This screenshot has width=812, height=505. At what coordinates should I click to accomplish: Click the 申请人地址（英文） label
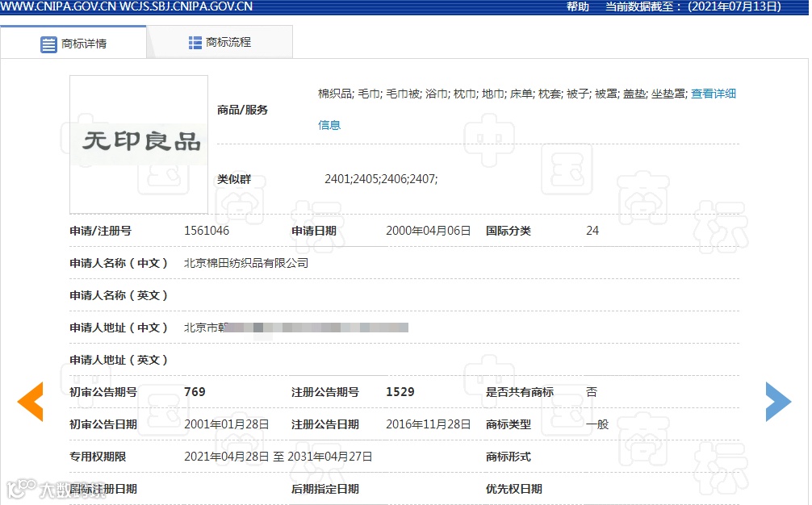[119, 360]
